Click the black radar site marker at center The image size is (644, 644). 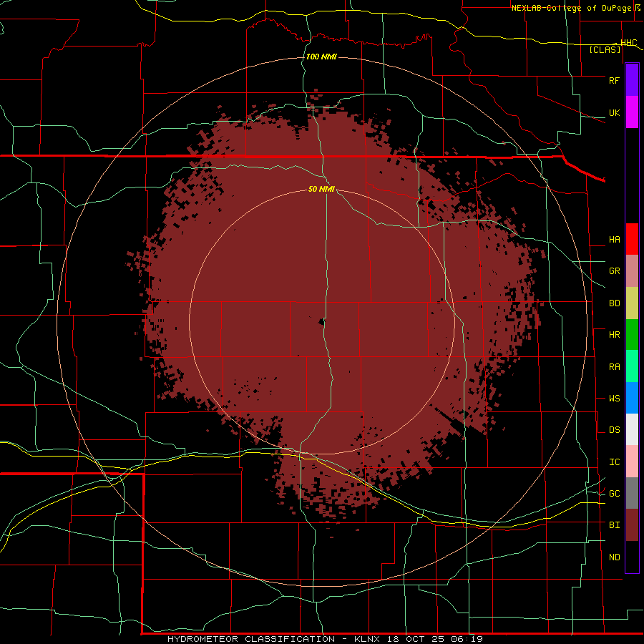(321, 323)
